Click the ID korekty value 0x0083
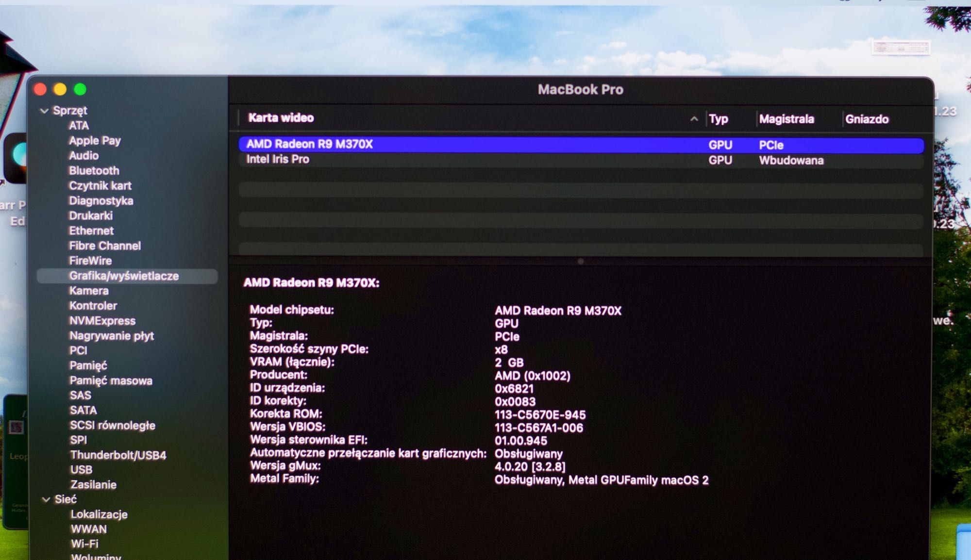 515,402
